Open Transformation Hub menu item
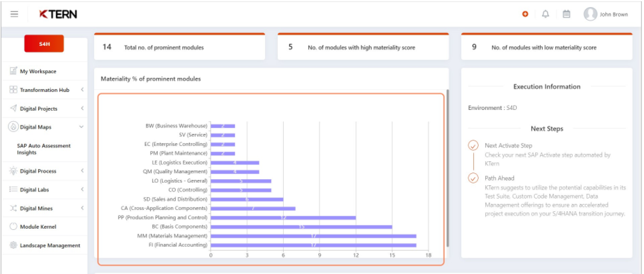 [44, 89]
